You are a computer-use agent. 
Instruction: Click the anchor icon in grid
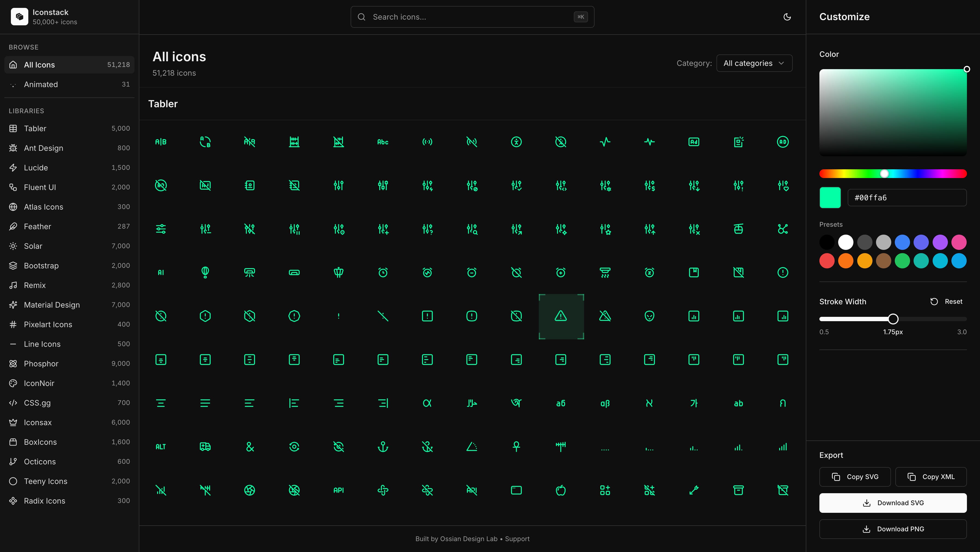pos(383,447)
